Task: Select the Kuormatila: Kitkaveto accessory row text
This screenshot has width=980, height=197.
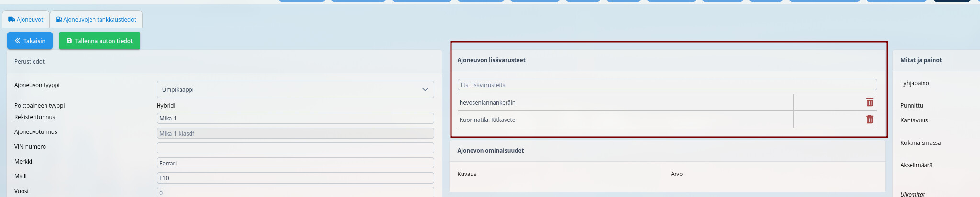Action: click(x=487, y=120)
